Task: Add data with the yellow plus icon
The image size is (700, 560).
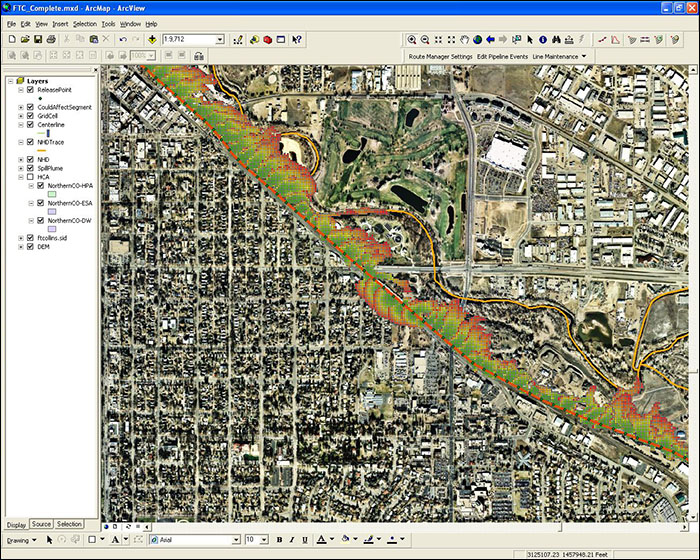Action: click(x=152, y=40)
